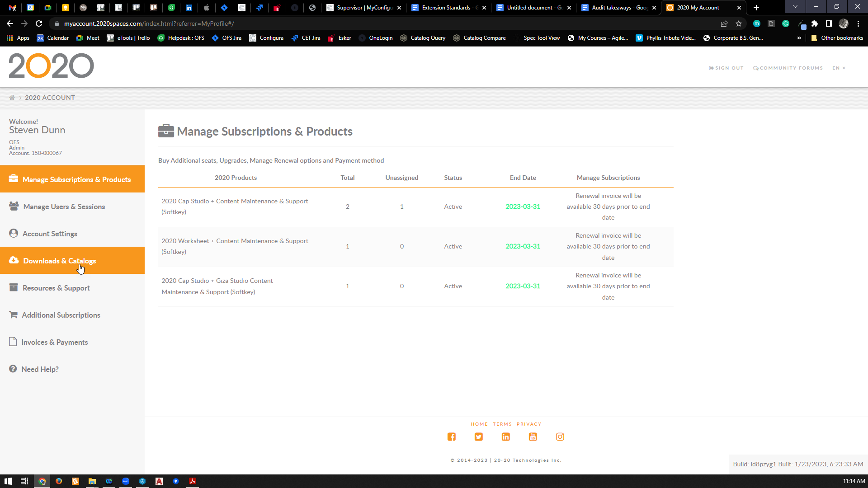
Task: Open Chrome extensions puzzle icon
Action: pos(815,23)
